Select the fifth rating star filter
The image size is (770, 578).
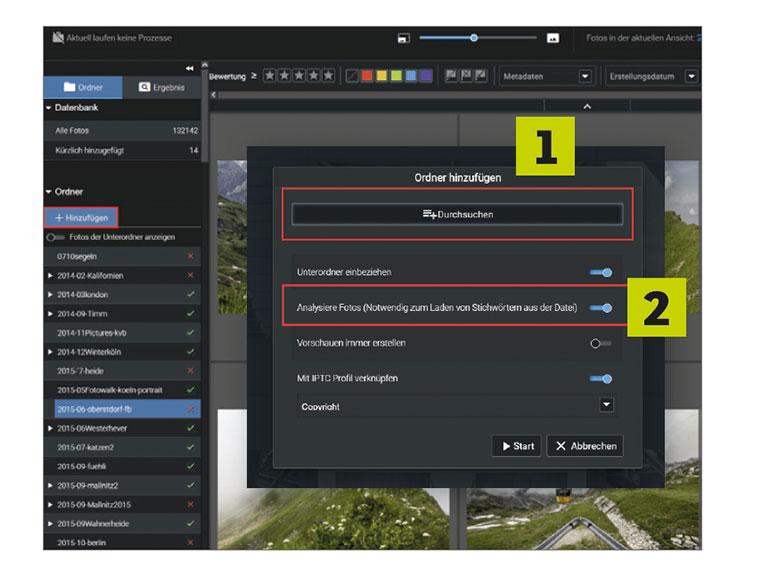pos(329,76)
